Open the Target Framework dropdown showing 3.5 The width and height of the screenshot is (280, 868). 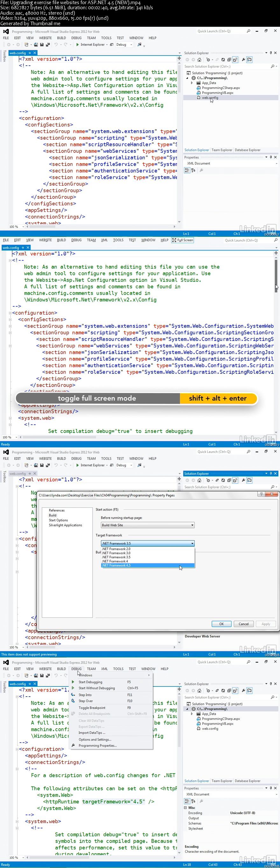click(148, 543)
